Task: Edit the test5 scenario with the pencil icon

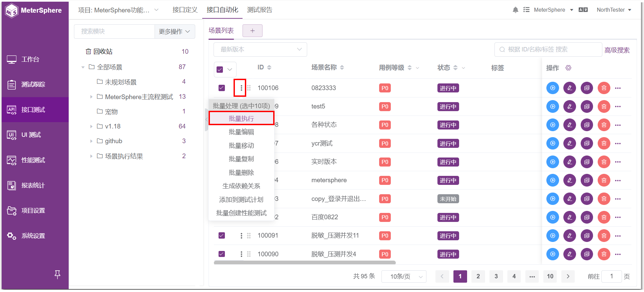Action: [x=570, y=106]
